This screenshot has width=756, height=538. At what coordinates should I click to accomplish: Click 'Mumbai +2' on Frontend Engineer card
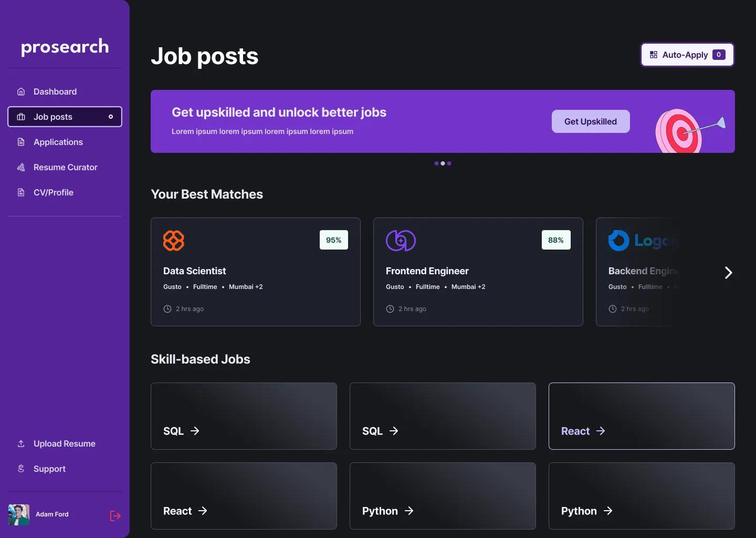click(x=468, y=287)
